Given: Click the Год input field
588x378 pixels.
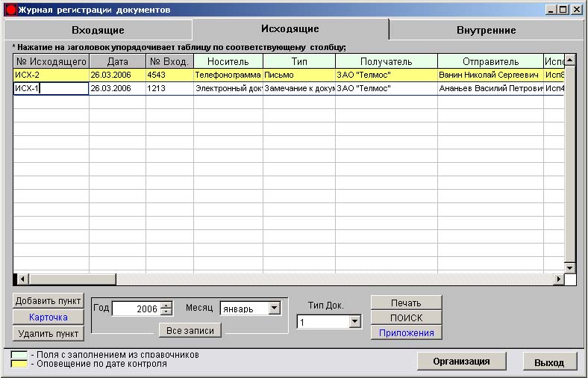Looking at the screenshot, I should (136, 309).
